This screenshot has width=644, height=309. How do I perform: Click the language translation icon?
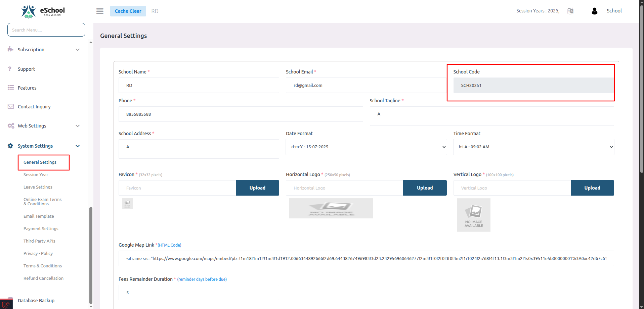570,11
